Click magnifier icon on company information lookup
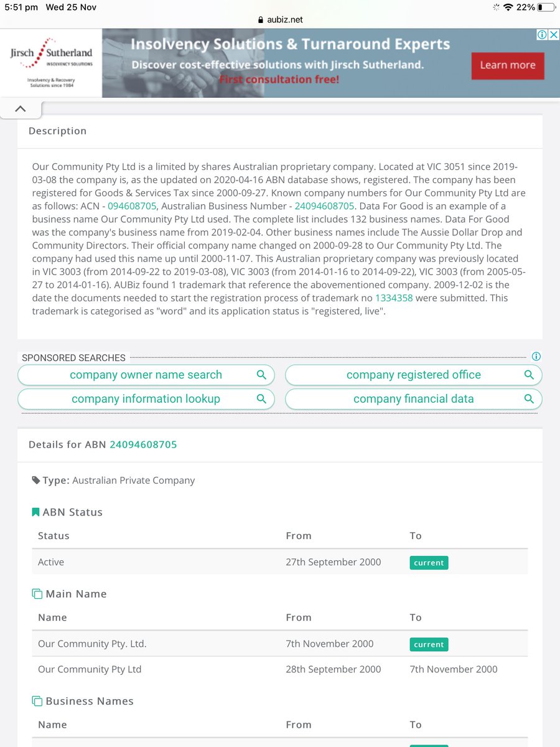Screen dimensions: 560x747 [261, 399]
